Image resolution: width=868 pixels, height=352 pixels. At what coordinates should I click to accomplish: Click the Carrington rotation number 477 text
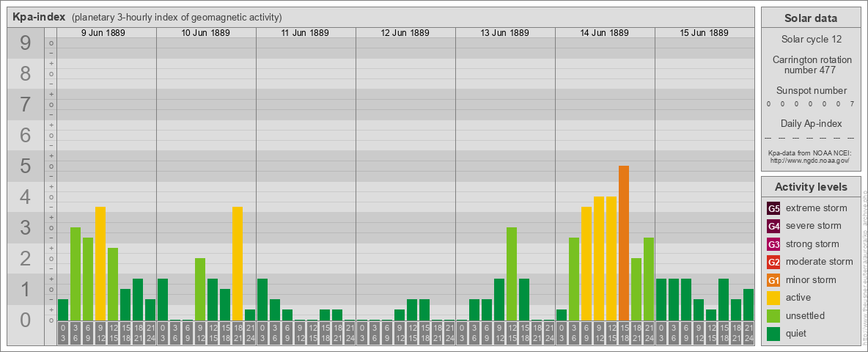pos(812,65)
